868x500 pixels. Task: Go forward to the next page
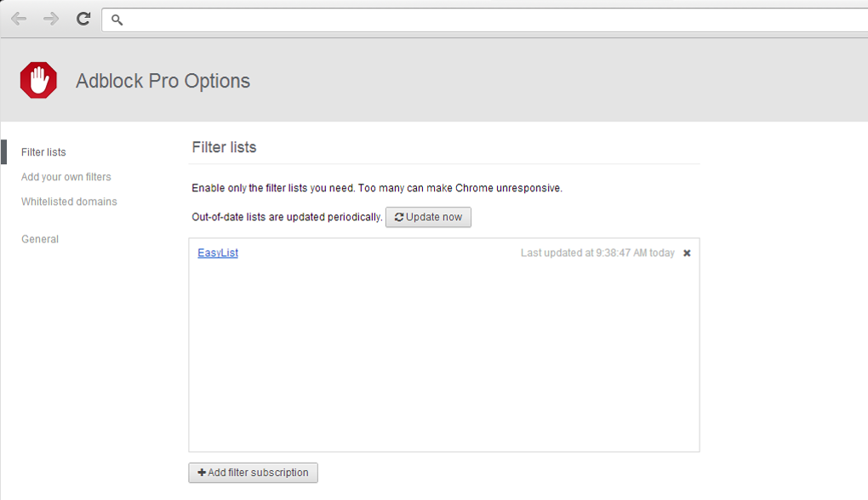pyautogui.click(x=51, y=19)
